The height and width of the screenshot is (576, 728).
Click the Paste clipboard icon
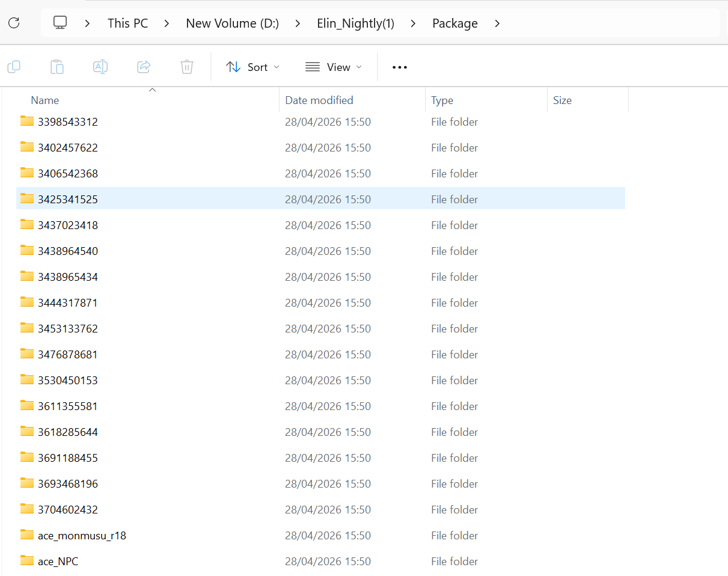[x=57, y=67]
